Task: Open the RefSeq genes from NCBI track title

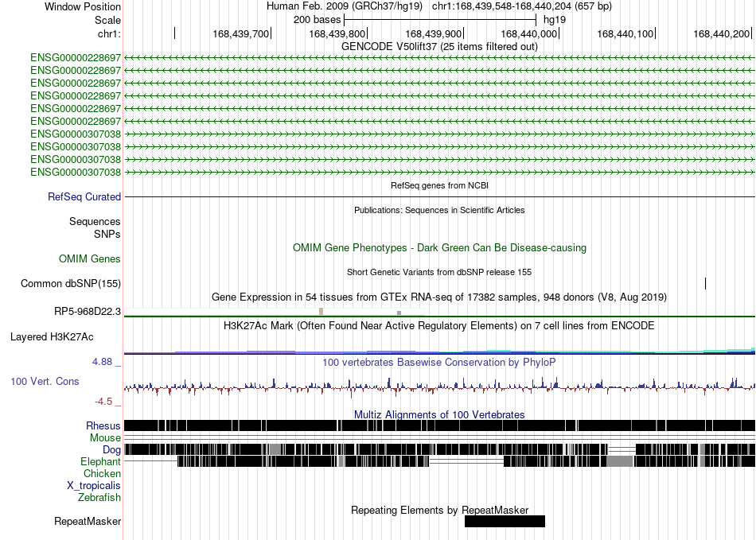Action: click(x=439, y=185)
